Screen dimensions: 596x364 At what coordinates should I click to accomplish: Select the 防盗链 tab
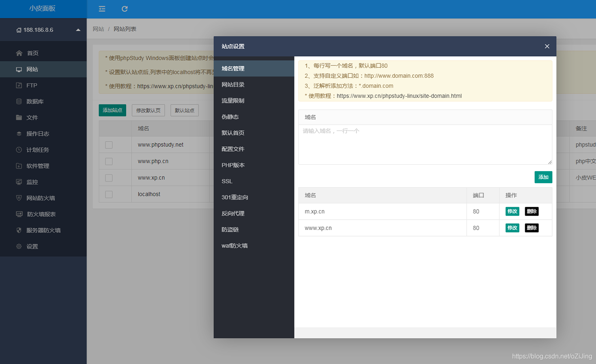pos(254,230)
